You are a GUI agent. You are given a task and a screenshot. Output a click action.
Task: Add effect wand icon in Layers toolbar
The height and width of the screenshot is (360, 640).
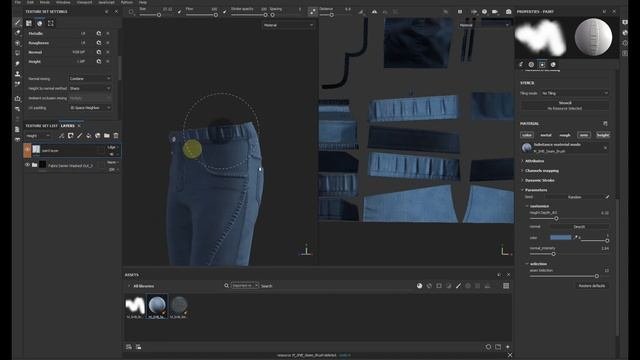(61, 136)
